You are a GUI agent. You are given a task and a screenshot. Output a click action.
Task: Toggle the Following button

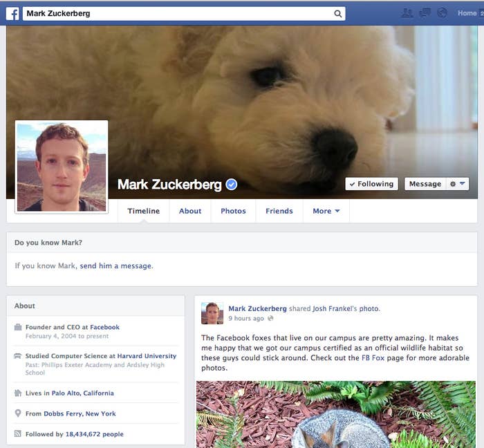(x=372, y=184)
